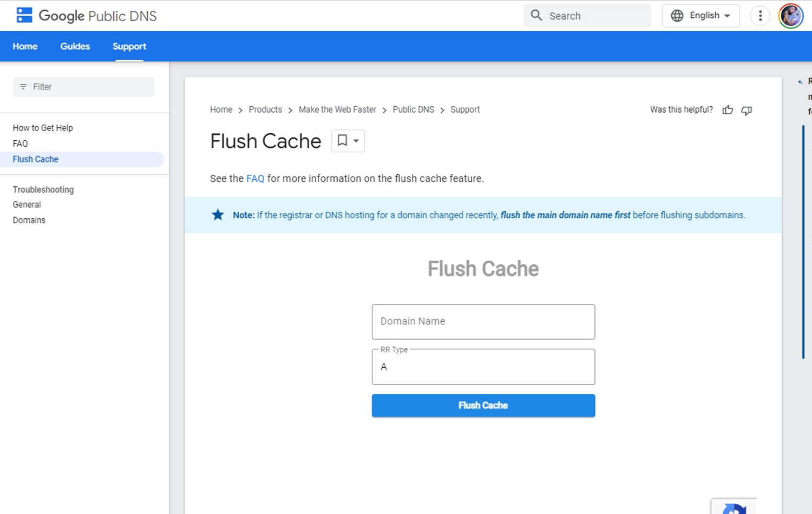
Task: Click the star note icon
Action: (217, 214)
